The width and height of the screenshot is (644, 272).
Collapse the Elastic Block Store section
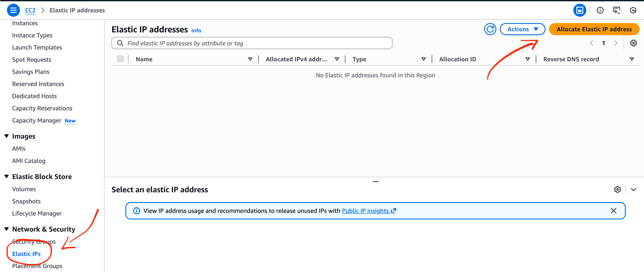coord(7,176)
